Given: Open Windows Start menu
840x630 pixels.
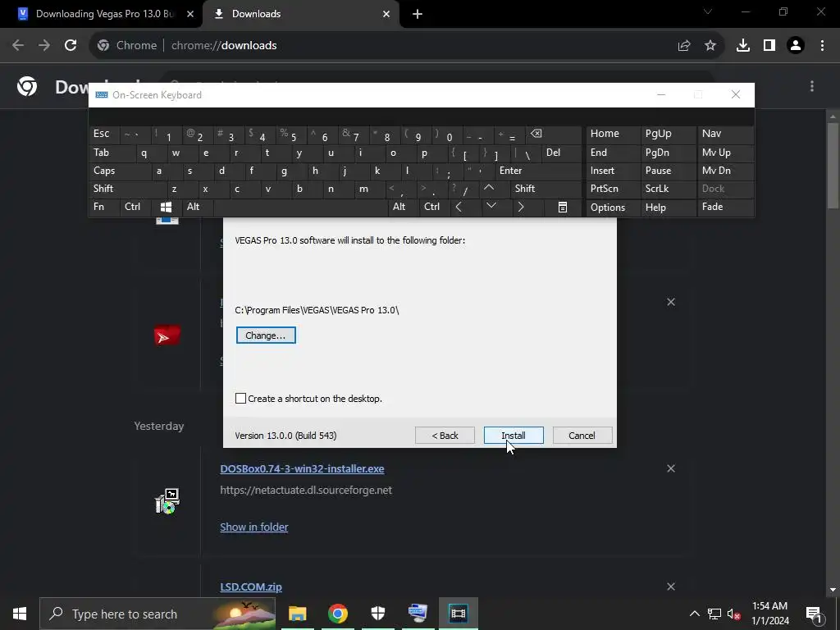Looking at the screenshot, I should coord(20,614).
